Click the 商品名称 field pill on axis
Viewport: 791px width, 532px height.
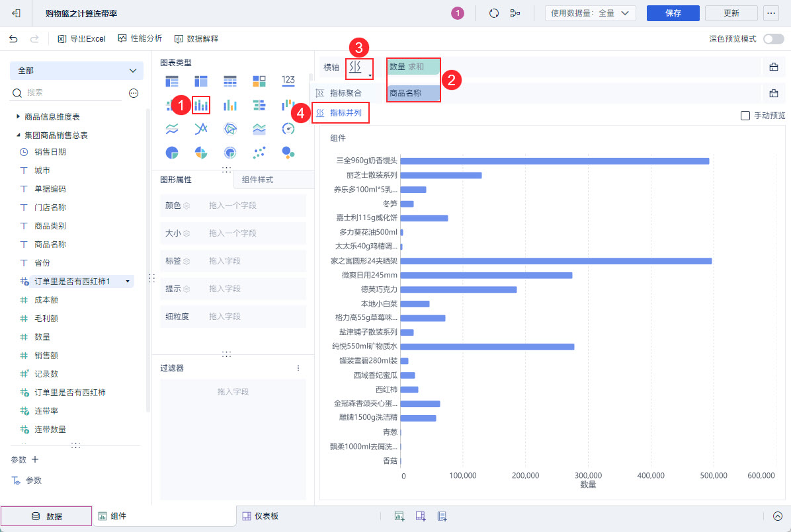point(413,93)
